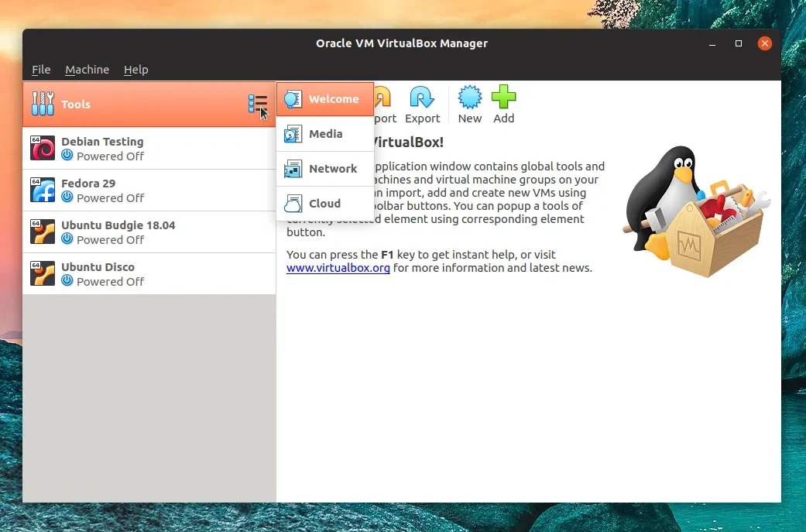Image resolution: width=806 pixels, height=532 pixels.
Task: Click the Ubuntu Disco OS icon
Action: point(43,274)
